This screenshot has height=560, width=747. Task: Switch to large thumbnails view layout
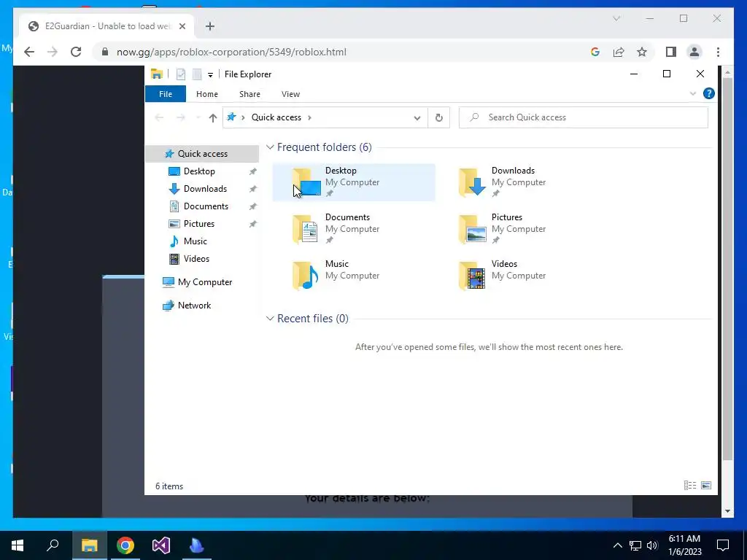pos(706,485)
